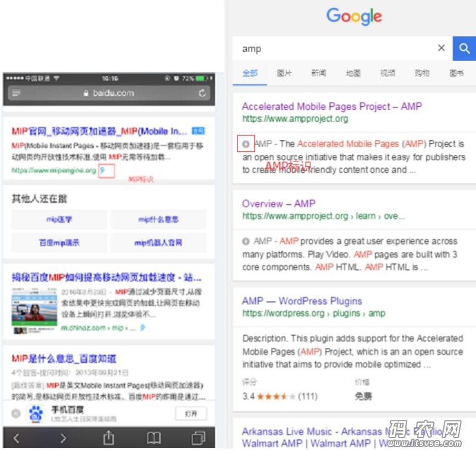Click the MIP lightning icon next to m.chinaz.com
The height and width of the screenshot is (450, 476).
[142, 328]
